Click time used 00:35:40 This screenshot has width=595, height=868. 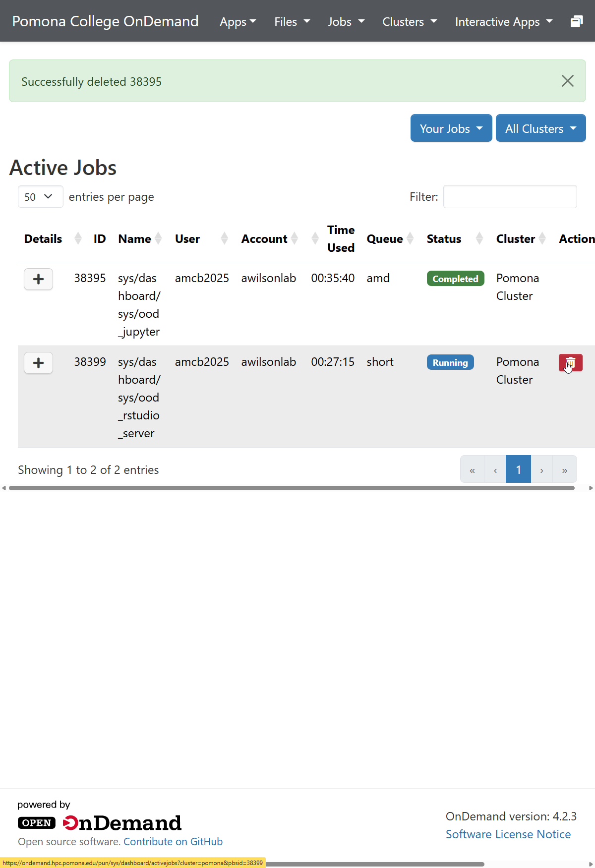pyautogui.click(x=333, y=278)
